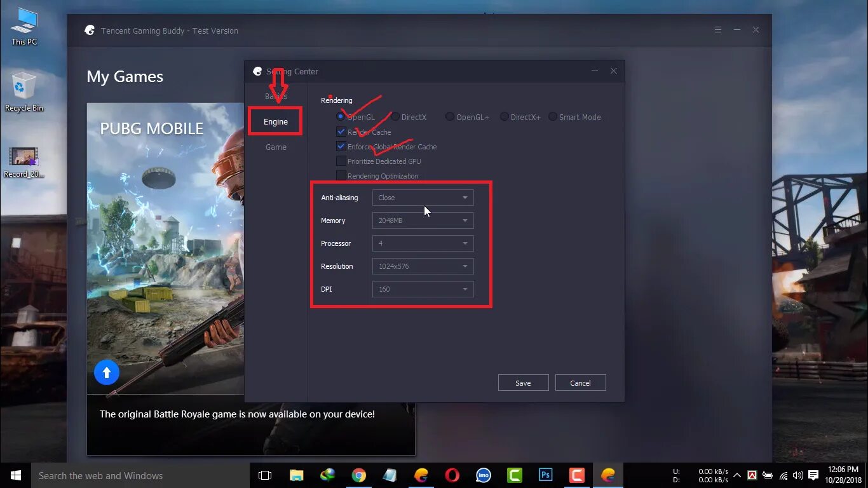The height and width of the screenshot is (488, 868).
Task: Click the My Games heading
Action: click(x=125, y=77)
